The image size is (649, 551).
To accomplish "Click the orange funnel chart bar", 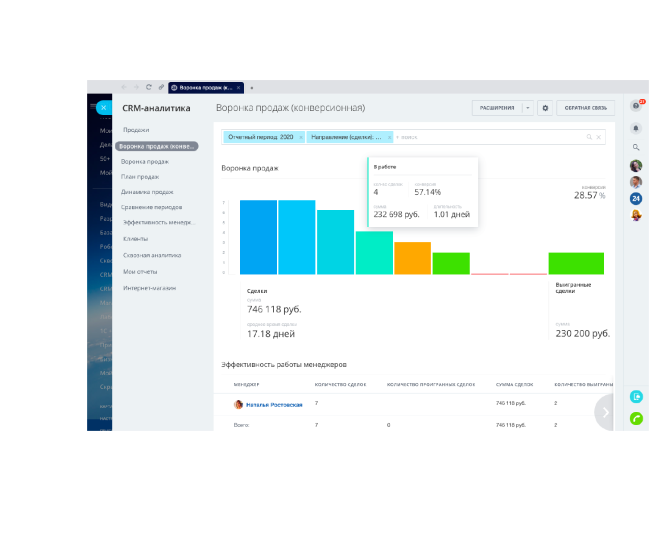I will (412, 258).
